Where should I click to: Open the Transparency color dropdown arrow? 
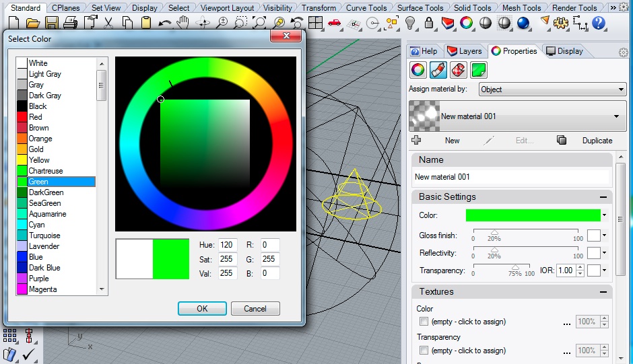[x=604, y=270]
